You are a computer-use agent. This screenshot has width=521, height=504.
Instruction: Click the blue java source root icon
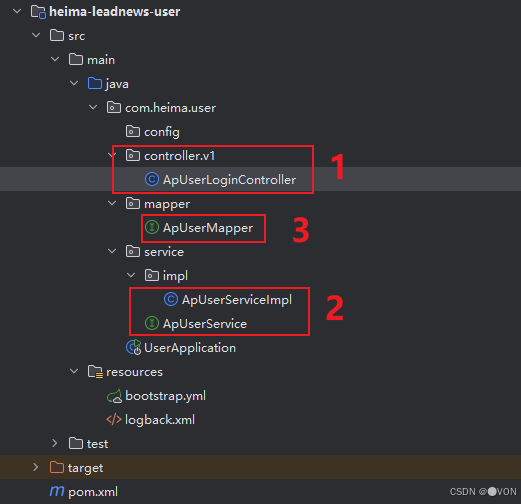click(95, 84)
